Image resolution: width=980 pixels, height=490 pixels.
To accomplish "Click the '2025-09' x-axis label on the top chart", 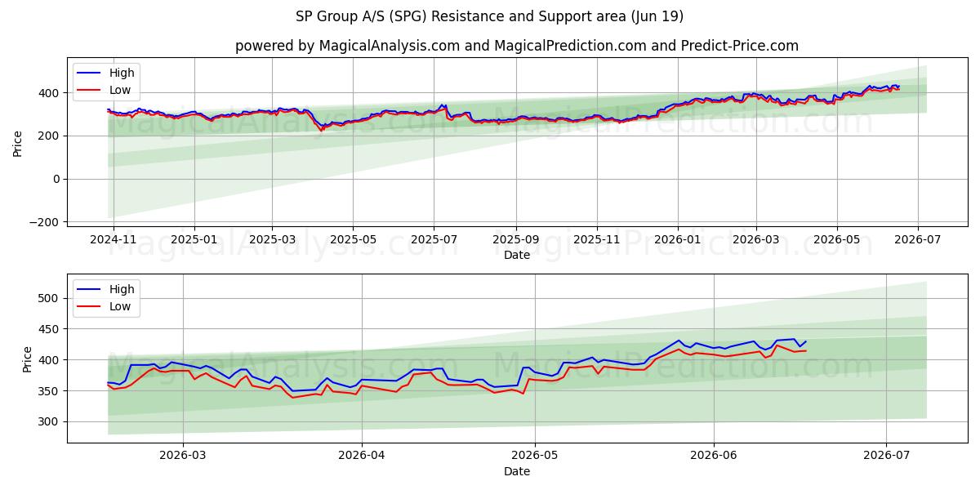I will (515, 241).
